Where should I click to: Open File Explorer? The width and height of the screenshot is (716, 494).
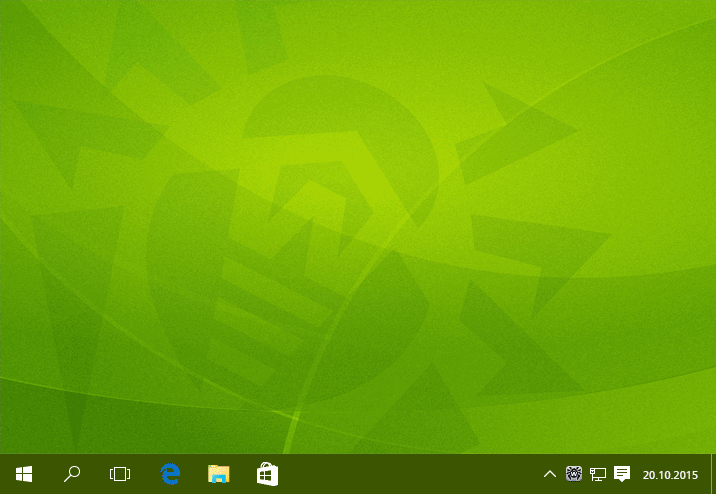point(219,474)
